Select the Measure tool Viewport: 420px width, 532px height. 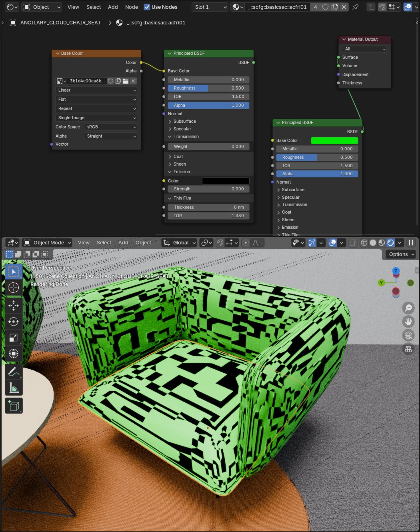14,388
